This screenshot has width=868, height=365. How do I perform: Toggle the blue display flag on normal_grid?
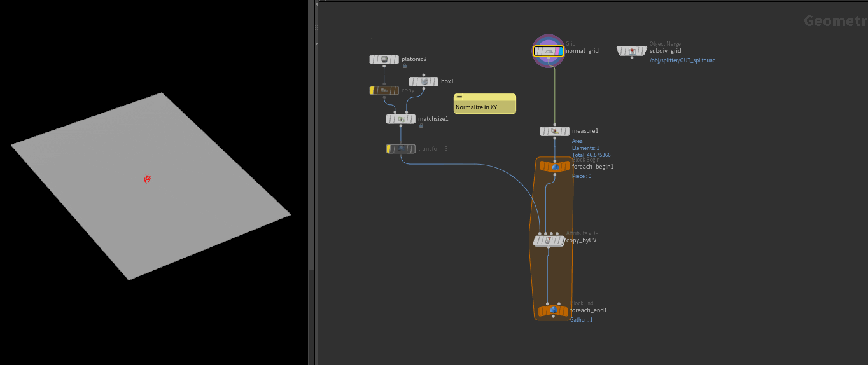[x=560, y=51]
